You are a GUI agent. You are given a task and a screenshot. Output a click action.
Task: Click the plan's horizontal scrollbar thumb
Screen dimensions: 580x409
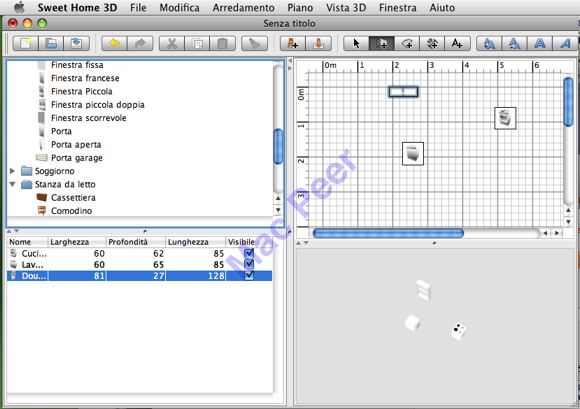coord(388,233)
